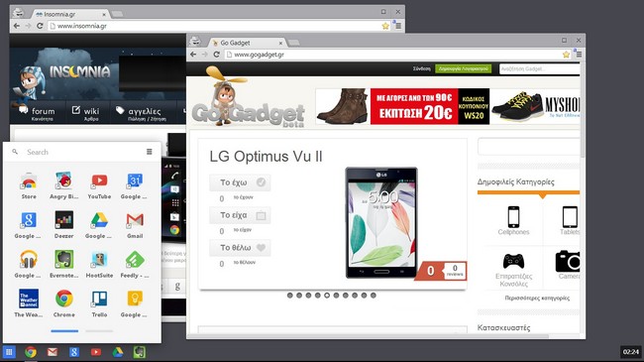Open Chrome menu in Go Gadget window
Viewport: 644px width, 362px height.
(x=579, y=55)
